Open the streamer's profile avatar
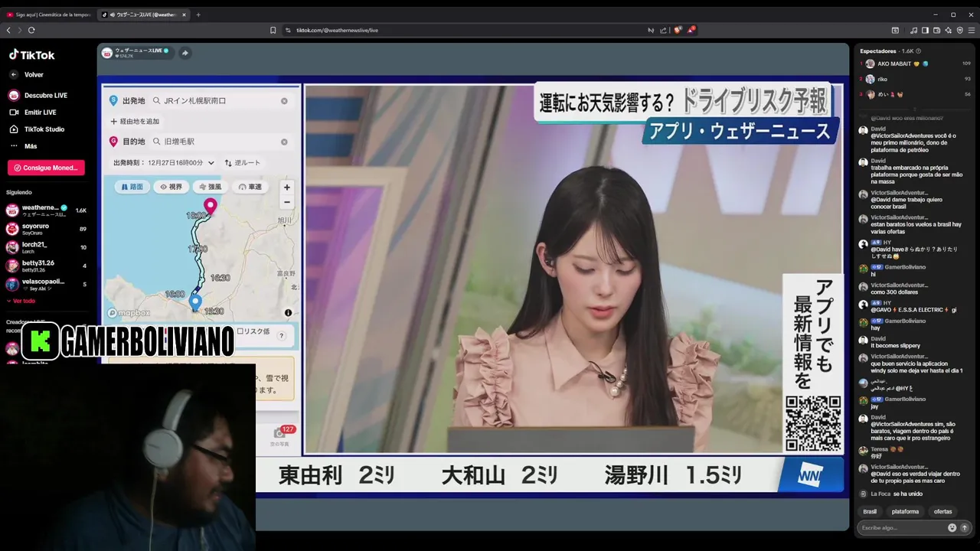Screen dimensions: 980x551 pyautogui.click(x=107, y=53)
